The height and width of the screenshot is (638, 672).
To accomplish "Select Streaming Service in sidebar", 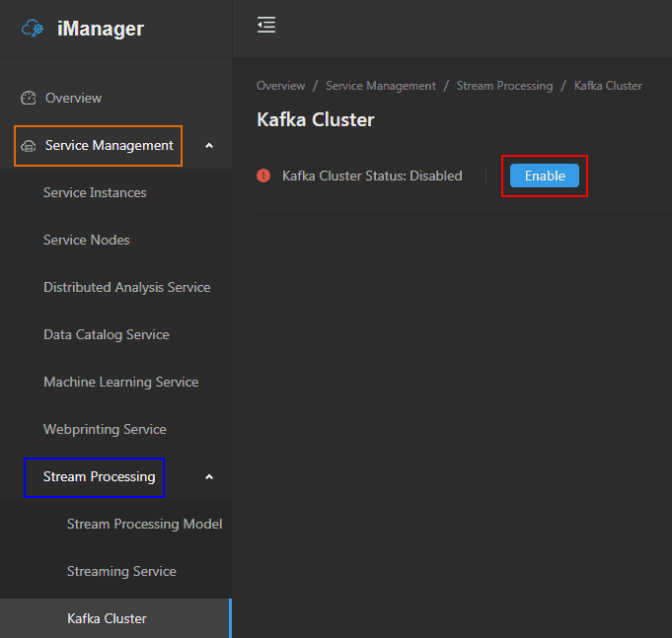I will coord(121,571).
